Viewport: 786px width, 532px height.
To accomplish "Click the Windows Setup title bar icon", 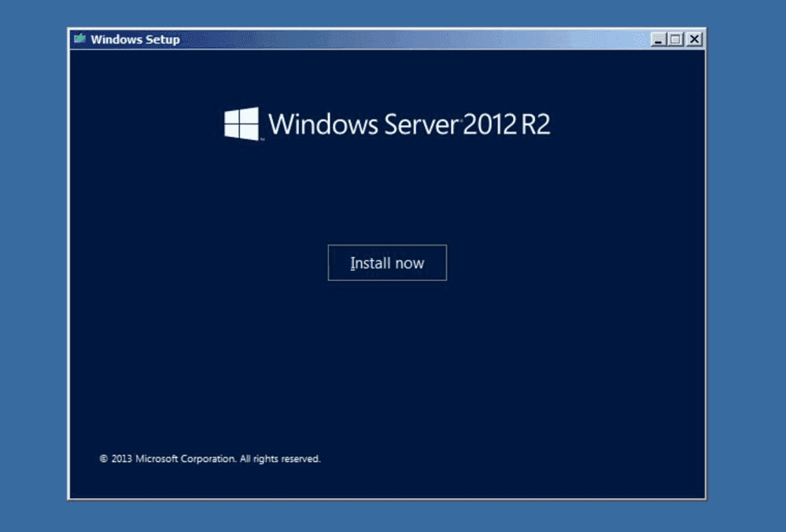I will [79, 39].
